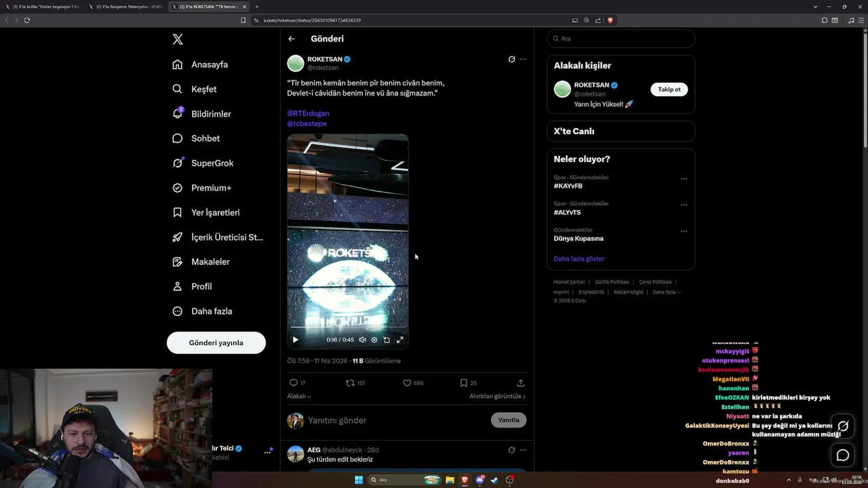Image resolution: width=868 pixels, height=488 pixels.
Task: Open the floating Grok button
Action: coord(843,426)
